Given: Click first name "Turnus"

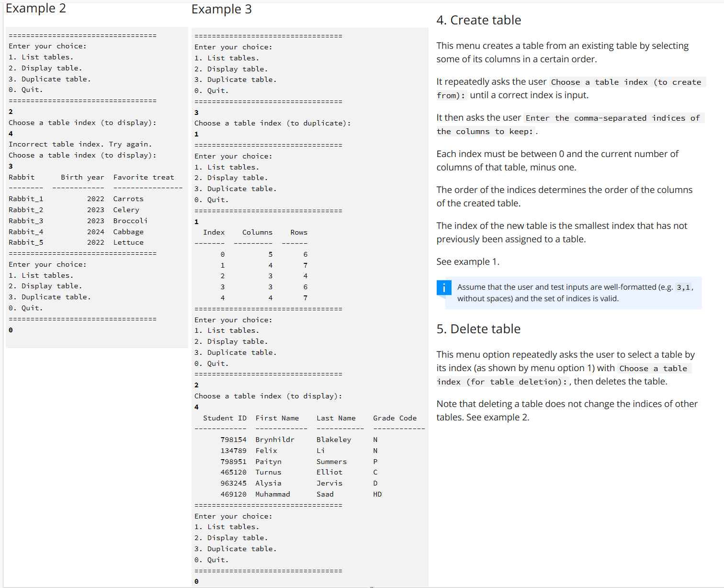Looking at the screenshot, I should pos(269,472).
